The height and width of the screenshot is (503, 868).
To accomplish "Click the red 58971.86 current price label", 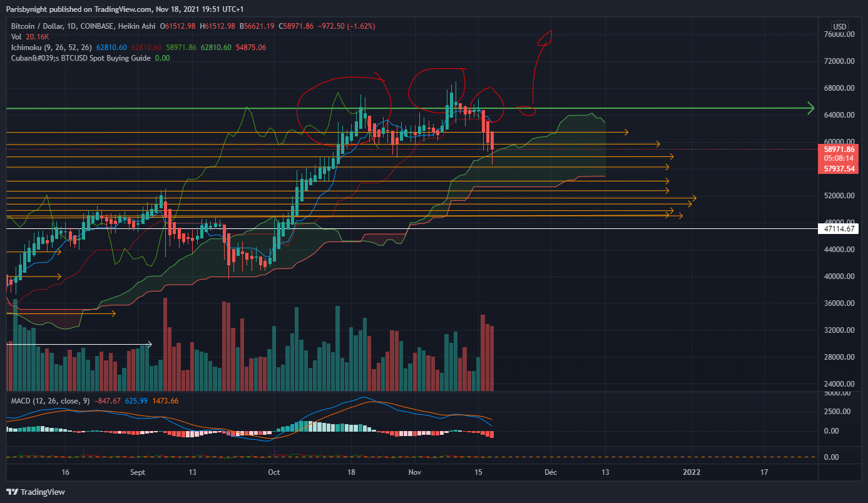I will click(x=839, y=150).
